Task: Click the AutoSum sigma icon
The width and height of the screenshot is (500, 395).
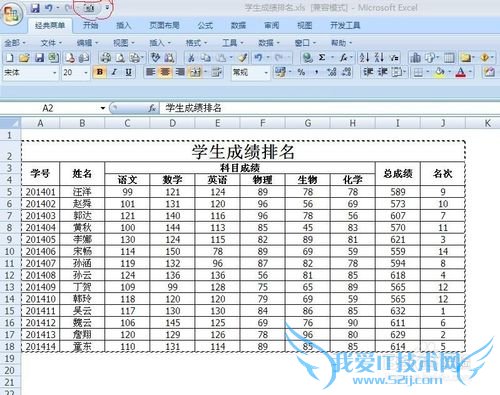Action: tap(322, 58)
